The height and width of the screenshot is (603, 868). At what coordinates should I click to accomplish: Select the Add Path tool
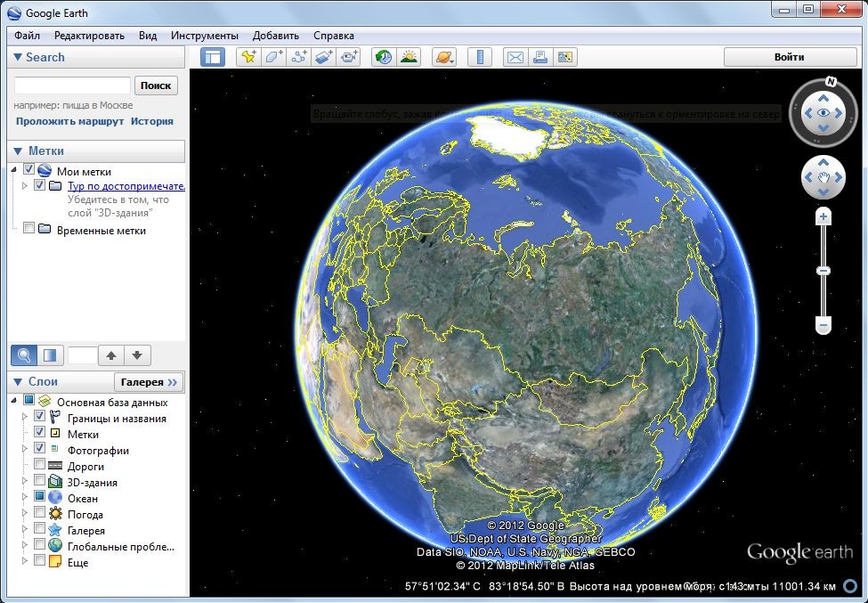[x=298, y=57]
